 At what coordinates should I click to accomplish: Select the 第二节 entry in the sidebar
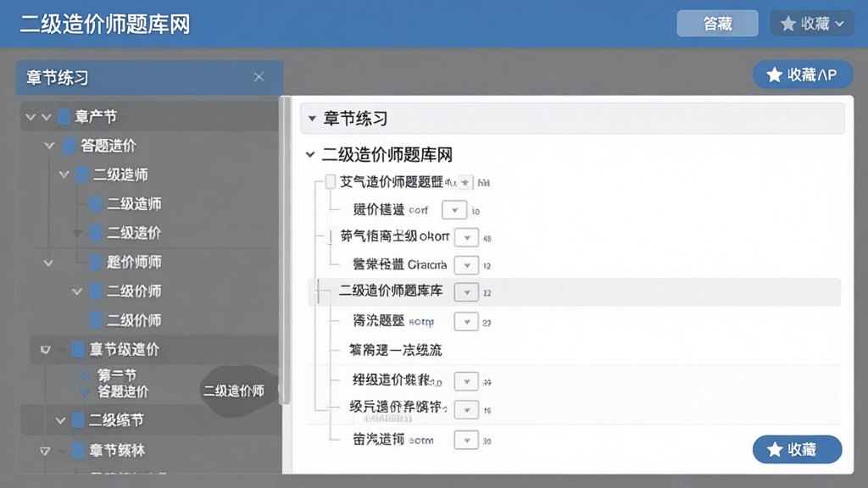117,375
